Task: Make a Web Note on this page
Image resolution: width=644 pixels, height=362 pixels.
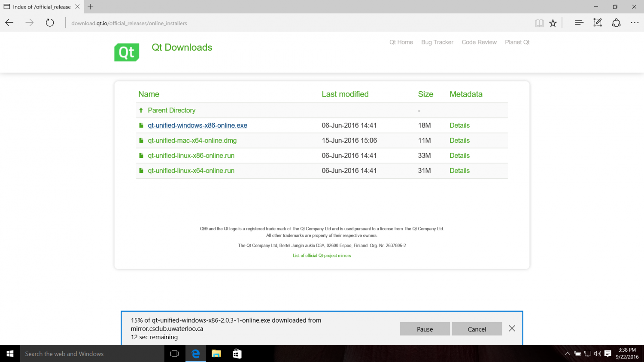Action: (x=597, y=23)
